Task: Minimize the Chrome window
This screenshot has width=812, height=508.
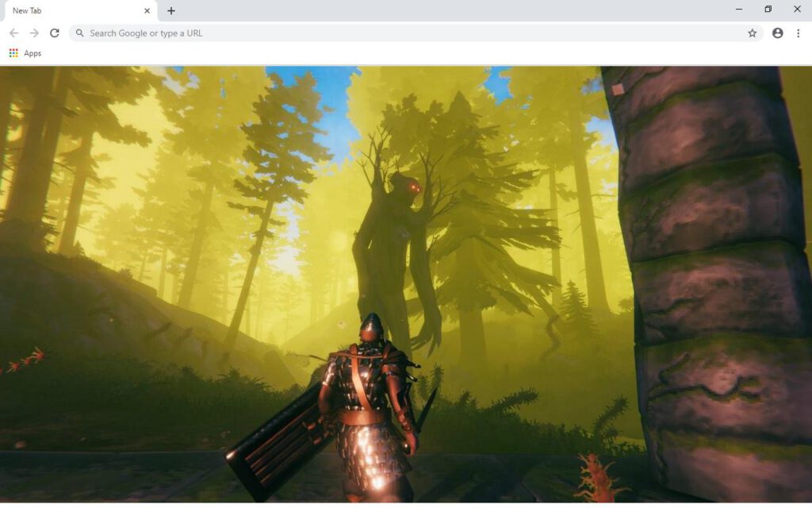Action: coord(739,10)
